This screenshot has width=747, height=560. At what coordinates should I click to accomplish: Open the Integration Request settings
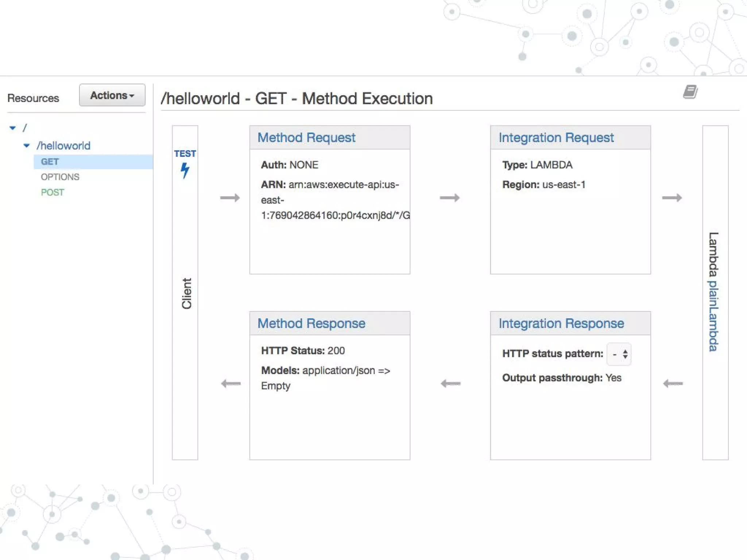(556, 138)
